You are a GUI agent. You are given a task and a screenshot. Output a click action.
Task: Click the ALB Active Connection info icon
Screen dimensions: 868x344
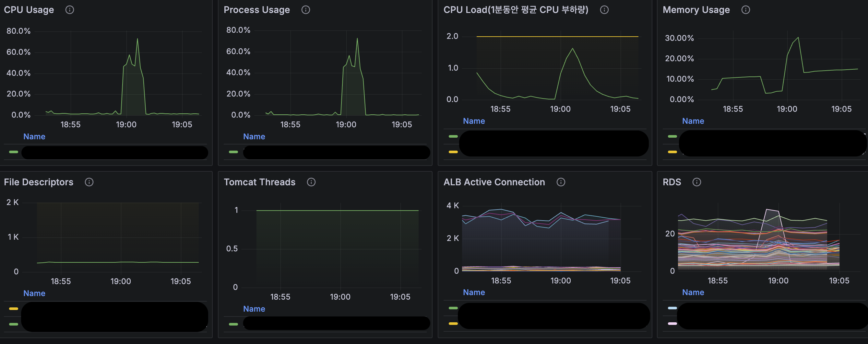pyautogui.click(x=561, y=182)
